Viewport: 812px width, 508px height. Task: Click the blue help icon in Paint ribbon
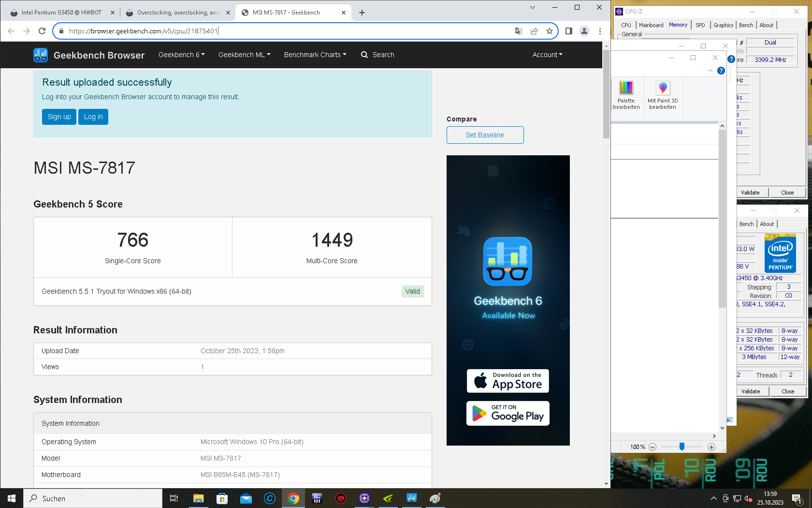pyautogui.click(x=721, y=71)
